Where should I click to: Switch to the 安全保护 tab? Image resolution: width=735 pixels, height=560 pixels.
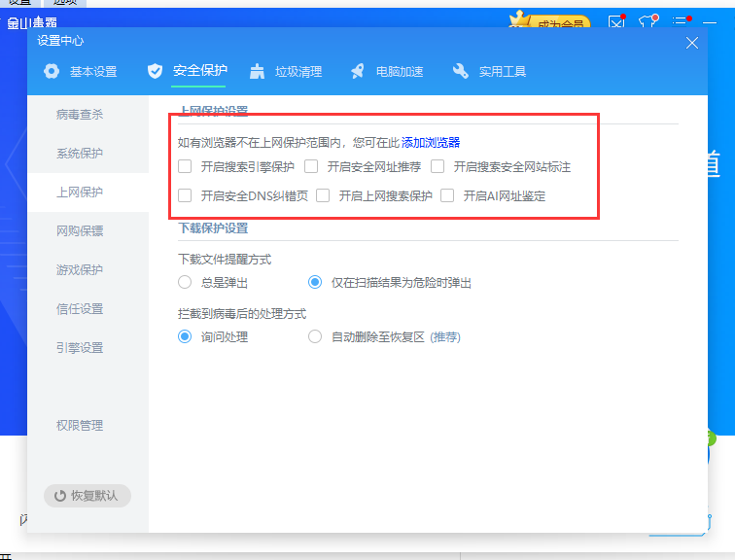coord(187,71)
